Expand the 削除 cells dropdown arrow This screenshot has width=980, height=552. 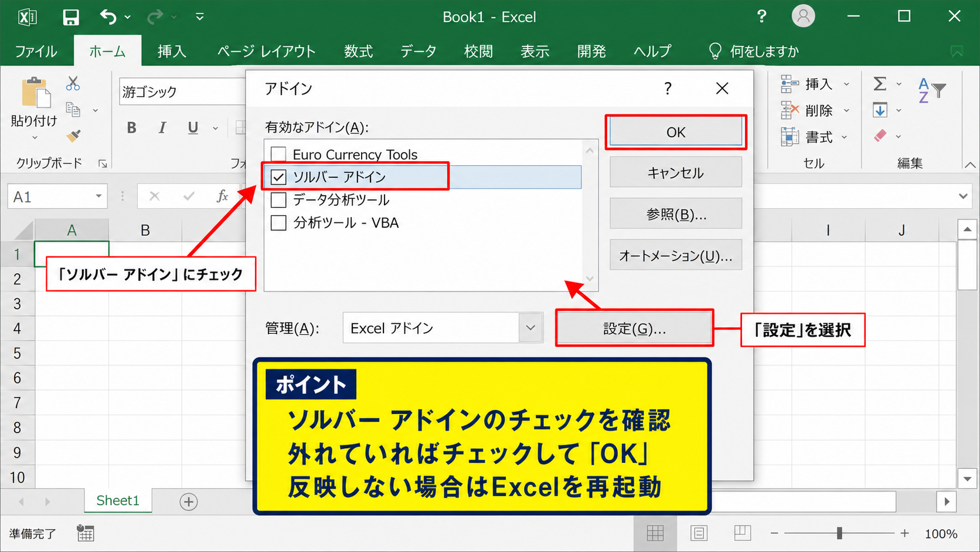point(846,110)
